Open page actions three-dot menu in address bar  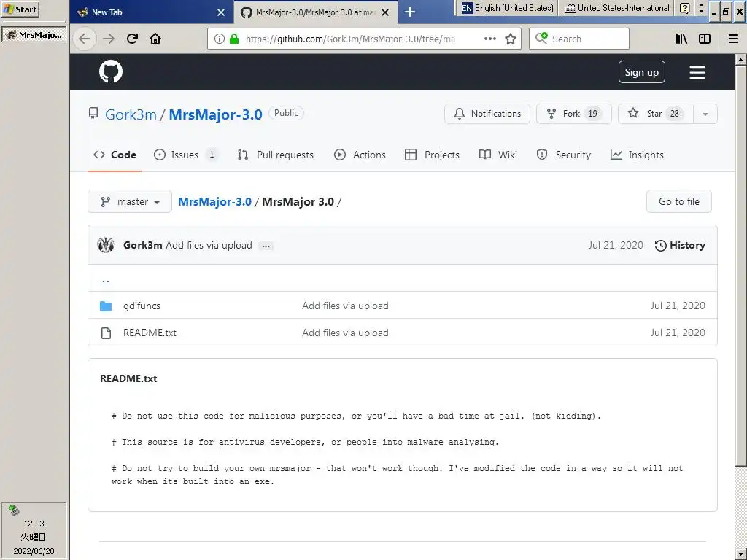click(x=489, y=39)
